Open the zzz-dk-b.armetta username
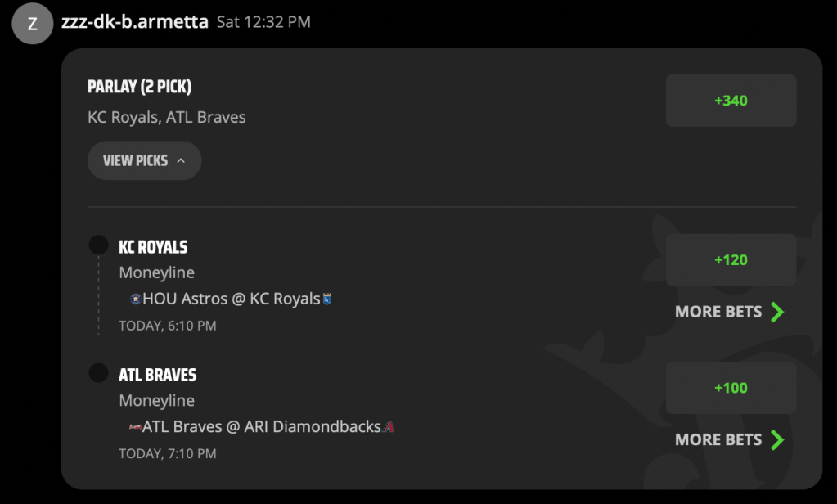Viewport: 837px width, 504px height. tap(134, 22)
